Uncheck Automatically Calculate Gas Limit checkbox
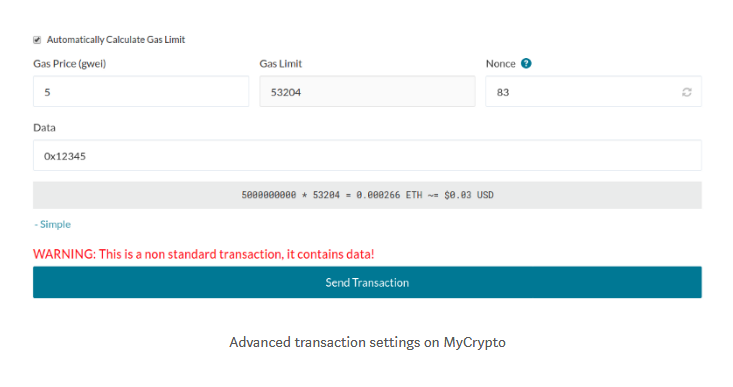The width and height of the screenshot is (733, 387). (x=37, y=40)
